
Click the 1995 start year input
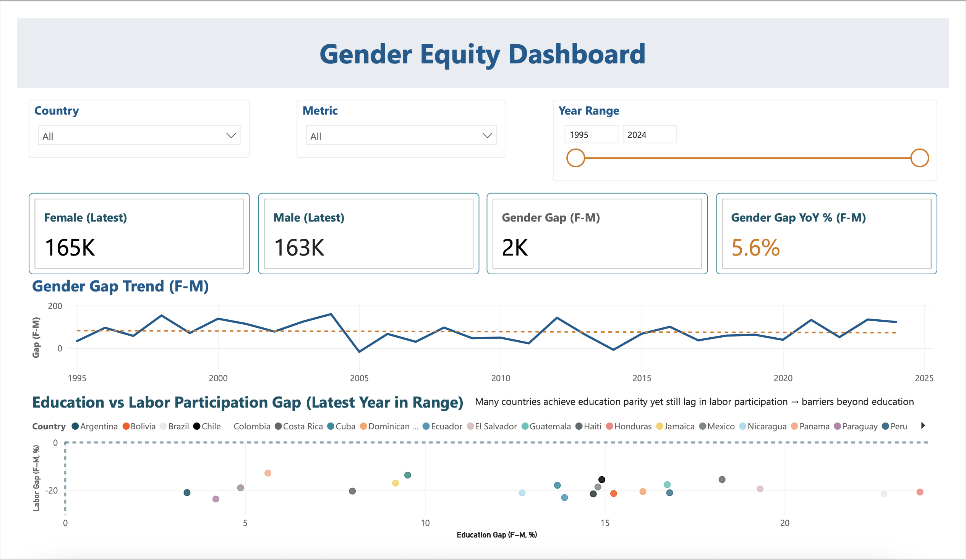pyautogui.click(x=591, y=134)
